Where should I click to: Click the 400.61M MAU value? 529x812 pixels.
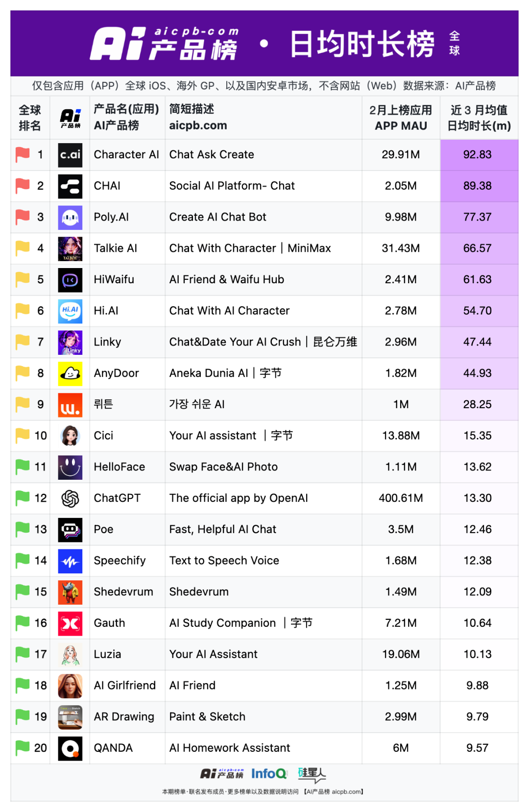coord(401,498)
